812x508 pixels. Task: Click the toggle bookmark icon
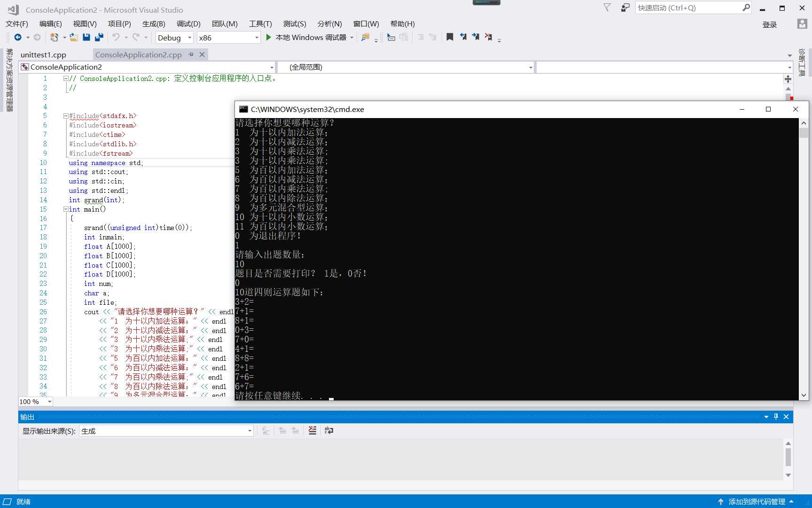pyautogui.click(x=450, y=37)
